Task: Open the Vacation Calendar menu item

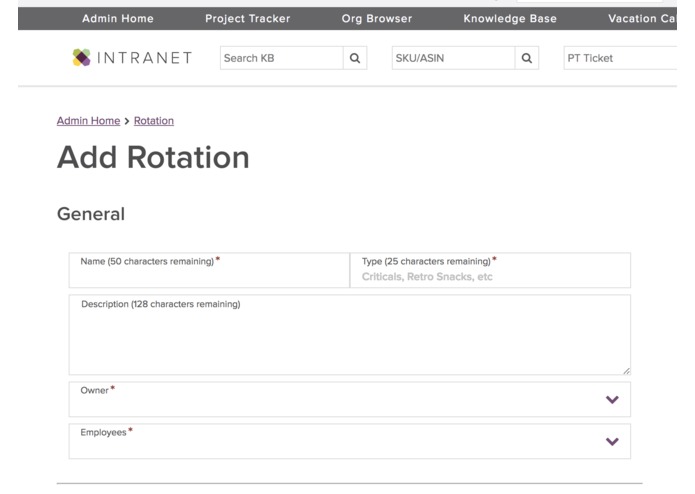Action: click(x=642, y=19)
